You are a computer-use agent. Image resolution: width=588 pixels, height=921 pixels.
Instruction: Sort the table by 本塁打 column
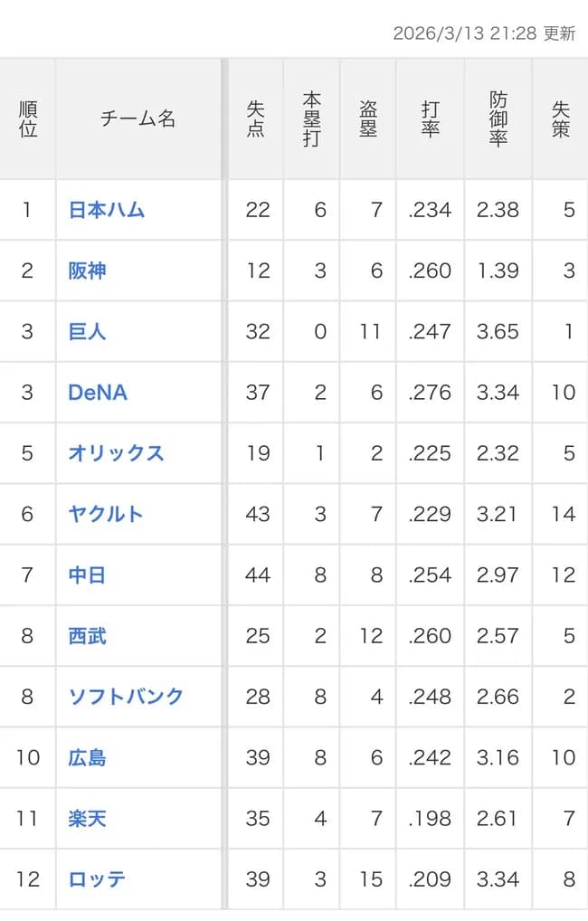[311, 119]
